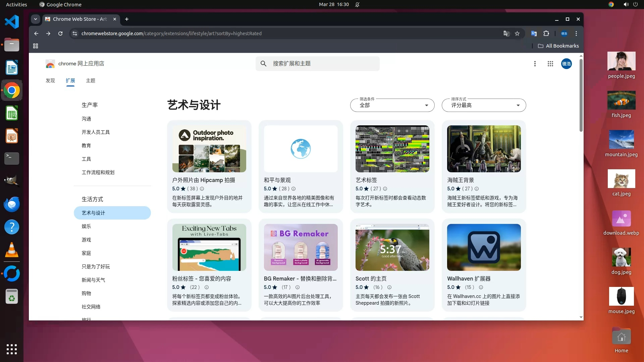This screenshot has width=644, height=362.
Task: Bookmark this page with the star icon
Action: [517, 34]
